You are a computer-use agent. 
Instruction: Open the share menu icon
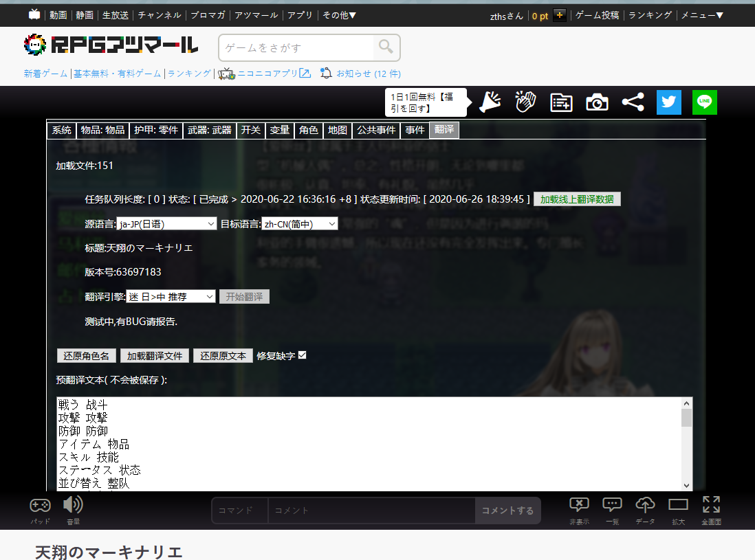pyautogui.click(x=632, y=102)
